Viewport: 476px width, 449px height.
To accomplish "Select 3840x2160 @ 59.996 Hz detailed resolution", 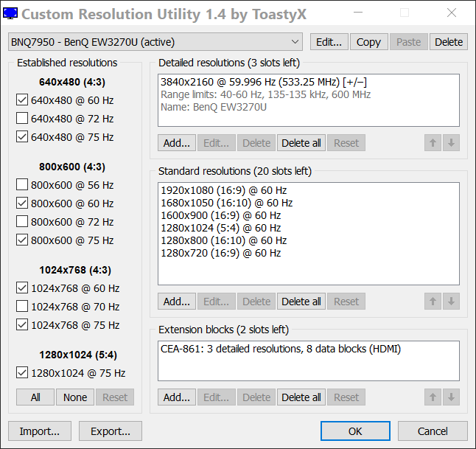I will click(309, 82).
